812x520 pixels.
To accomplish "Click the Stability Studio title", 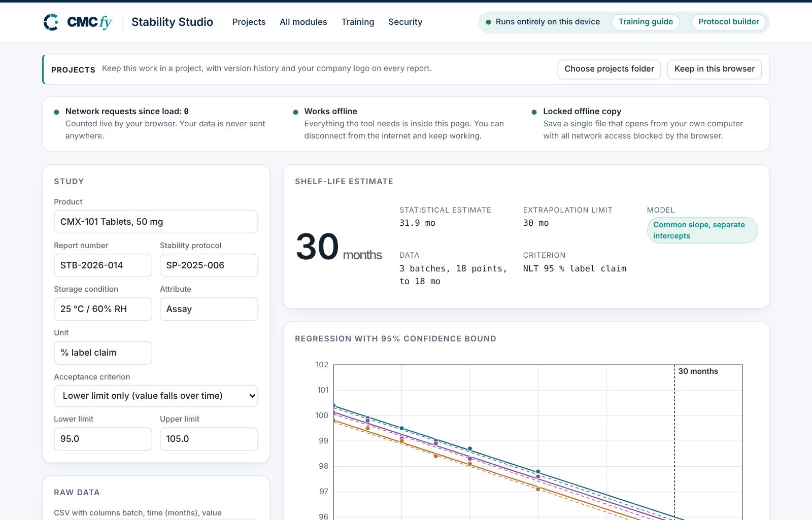I will coord(172,22).
